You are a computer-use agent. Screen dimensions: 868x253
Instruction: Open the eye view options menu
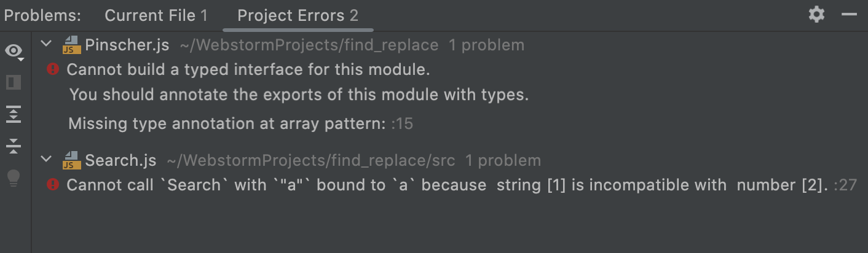point(14,51)
